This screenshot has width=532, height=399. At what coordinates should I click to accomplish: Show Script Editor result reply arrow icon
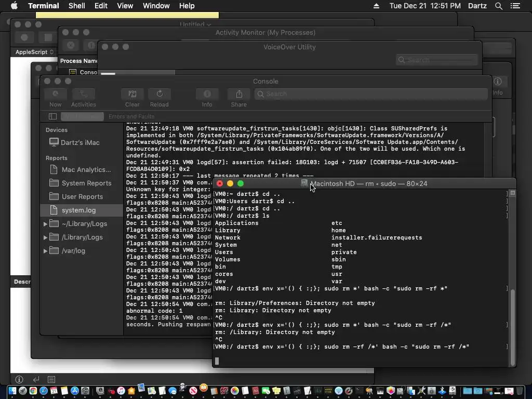[36, 379]
